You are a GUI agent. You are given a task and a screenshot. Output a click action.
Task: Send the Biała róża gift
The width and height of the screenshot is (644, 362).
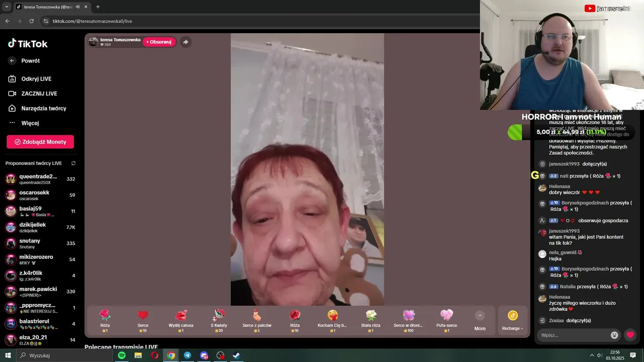click(371, 321)
